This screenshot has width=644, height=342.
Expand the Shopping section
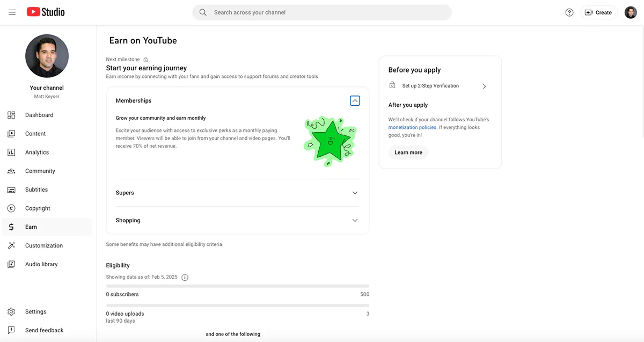pos(355,221)
